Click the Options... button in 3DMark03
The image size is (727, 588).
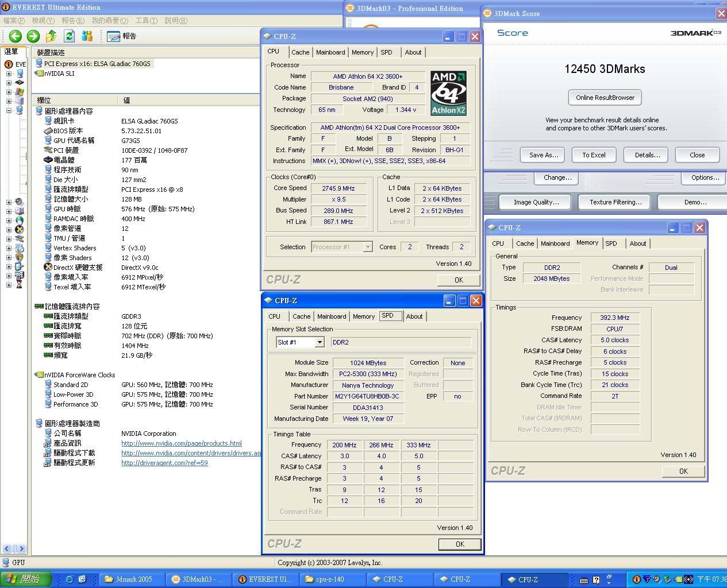(705, 177)
